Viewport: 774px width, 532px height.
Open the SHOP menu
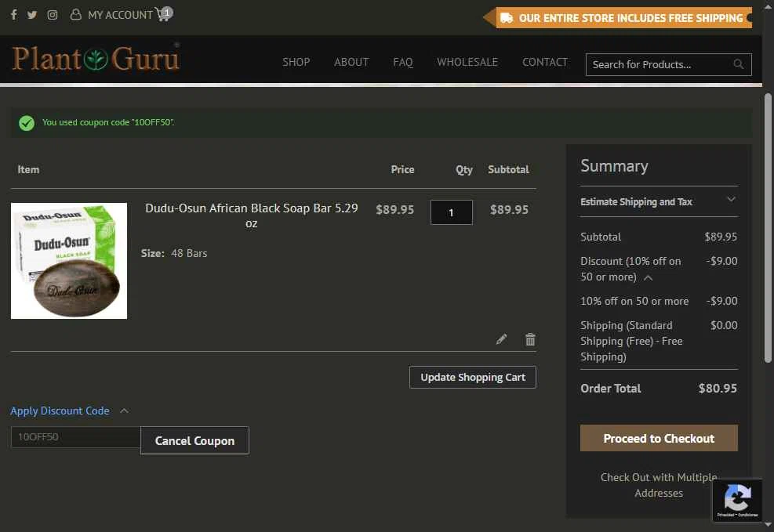[x=296, y=62]
